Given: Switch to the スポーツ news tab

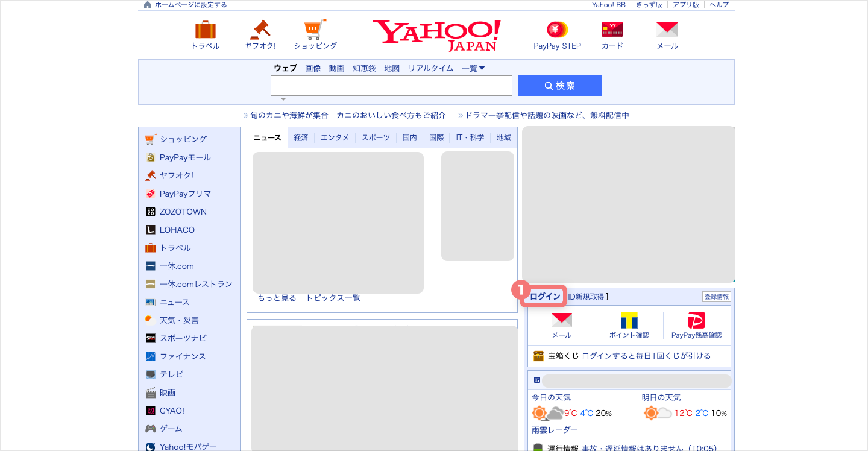Looking at the screenshot, I should tap(376, 137).
